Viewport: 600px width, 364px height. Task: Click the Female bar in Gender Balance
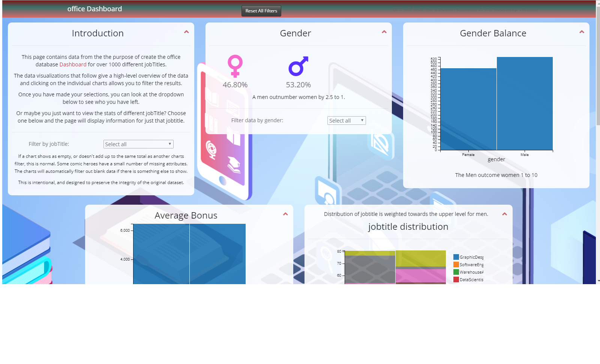(x=469, y=109)
